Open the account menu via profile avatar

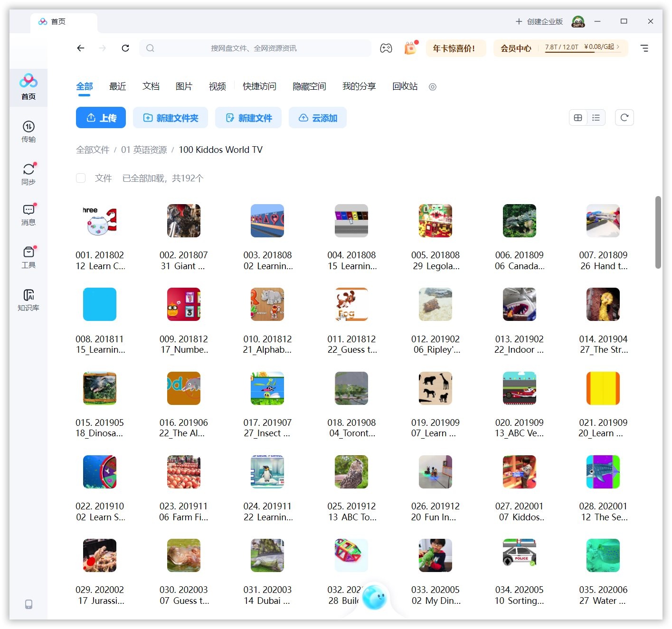point(577,21)
